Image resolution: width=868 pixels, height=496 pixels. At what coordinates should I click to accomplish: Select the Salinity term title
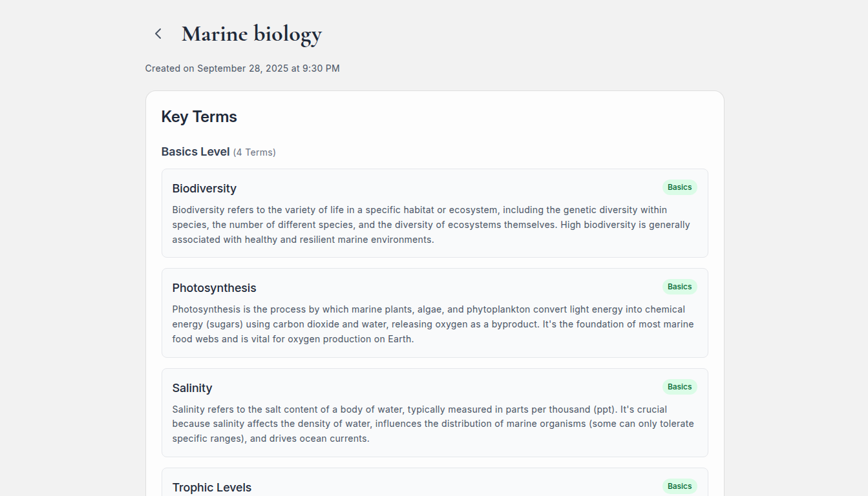click(x=192, y=388)
